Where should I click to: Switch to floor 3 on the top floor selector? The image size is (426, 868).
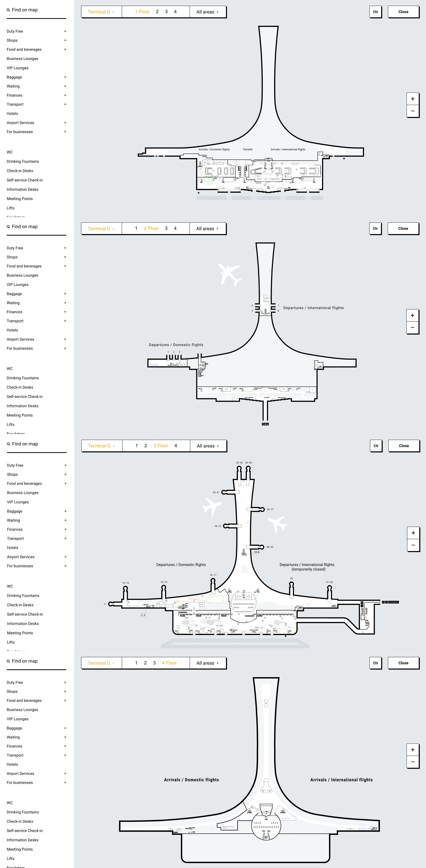pyautogui.click(x=166, y=11)
